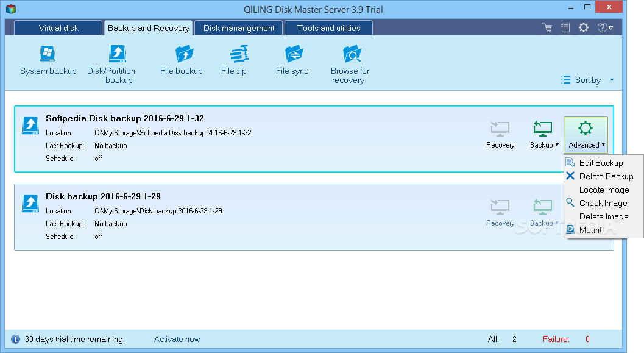
Task: Click Recovery for Softpedia Disk backup
Action: (500, 135)
